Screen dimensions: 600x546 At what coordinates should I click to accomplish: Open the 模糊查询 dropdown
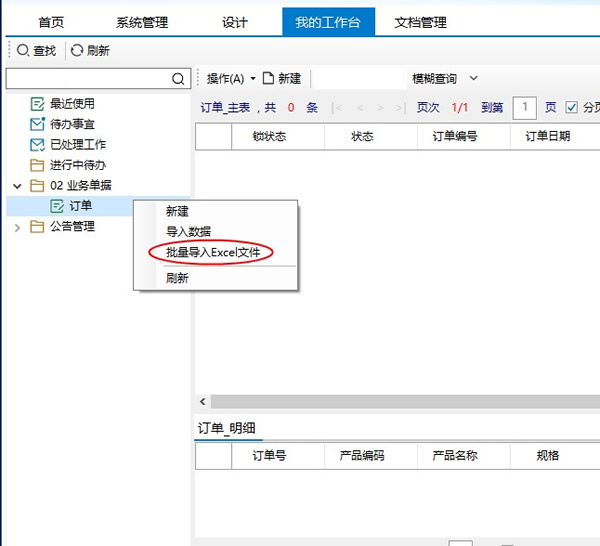click(445, 78)
